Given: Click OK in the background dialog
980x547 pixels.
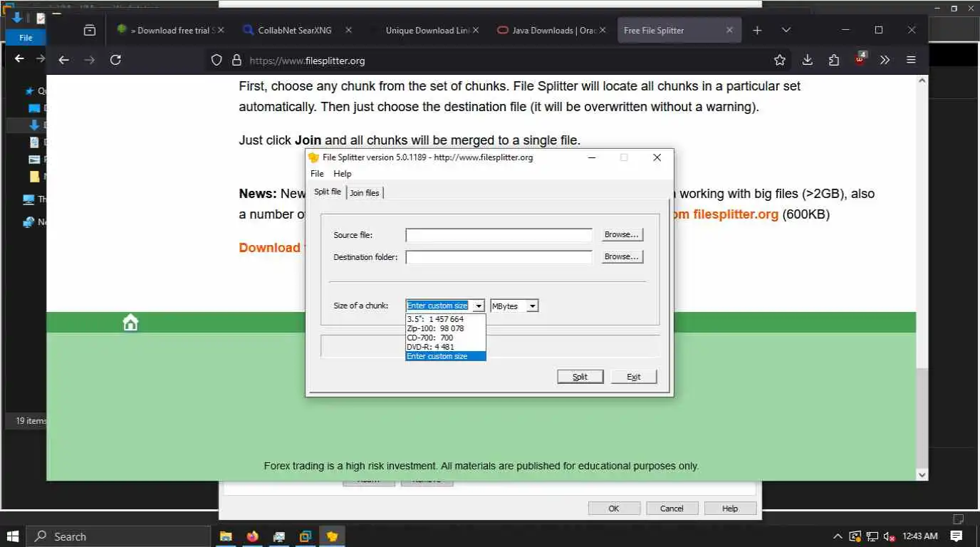Looking at the screenshot, I should coord(614,509).
